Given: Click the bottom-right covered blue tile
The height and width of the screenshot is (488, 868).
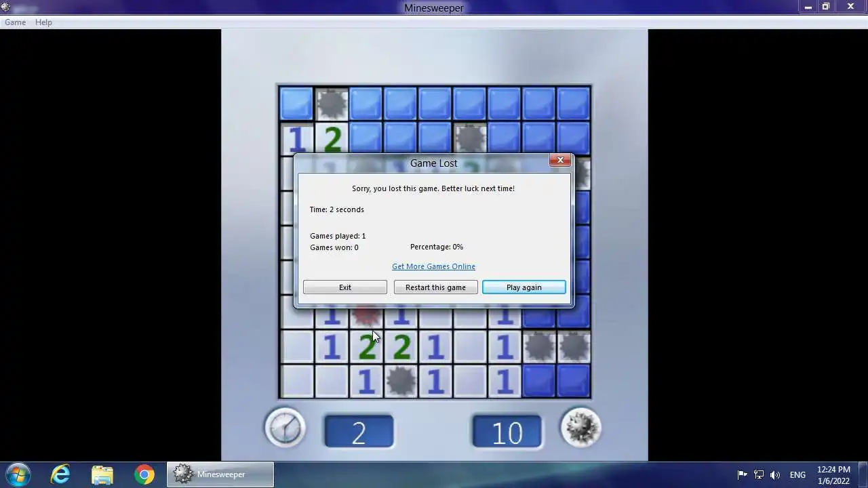Looking at the screenshot, I should coord(574,381).
